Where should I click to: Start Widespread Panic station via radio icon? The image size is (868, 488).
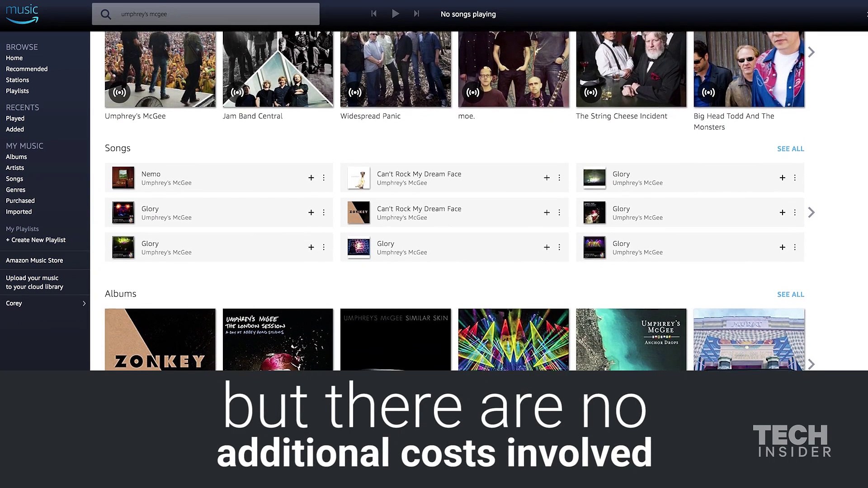(x=355, y=93)
